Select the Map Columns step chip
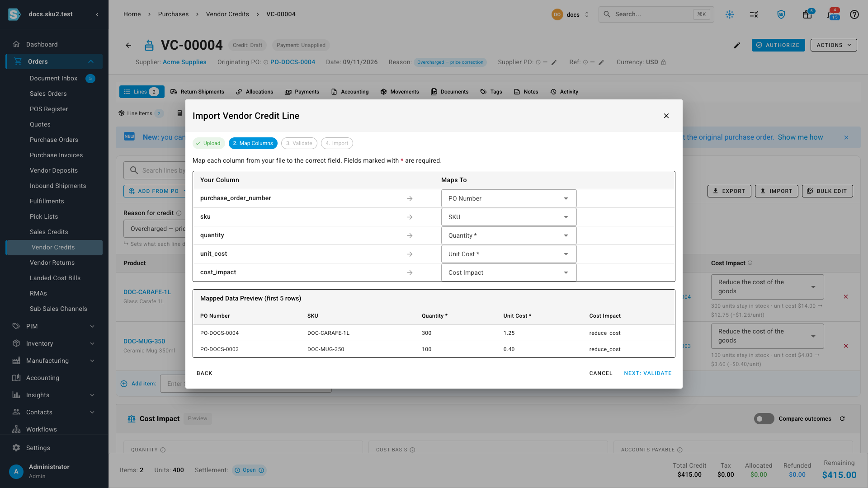The height and width of the screenshot is (488, 868). [253, 143]
